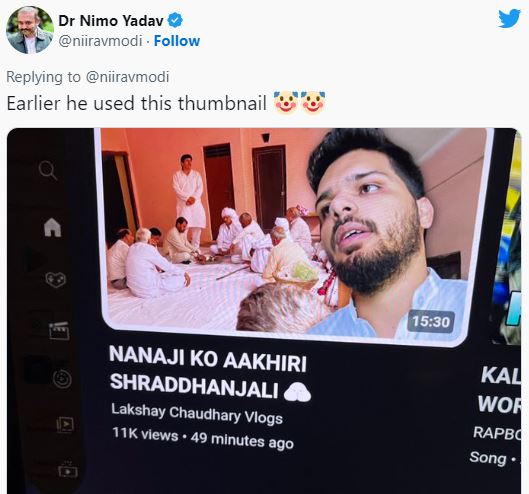This screenshot has height=494, width=529.
Task: Open the History clock icon in sidebar
Action: coord(62,379)
